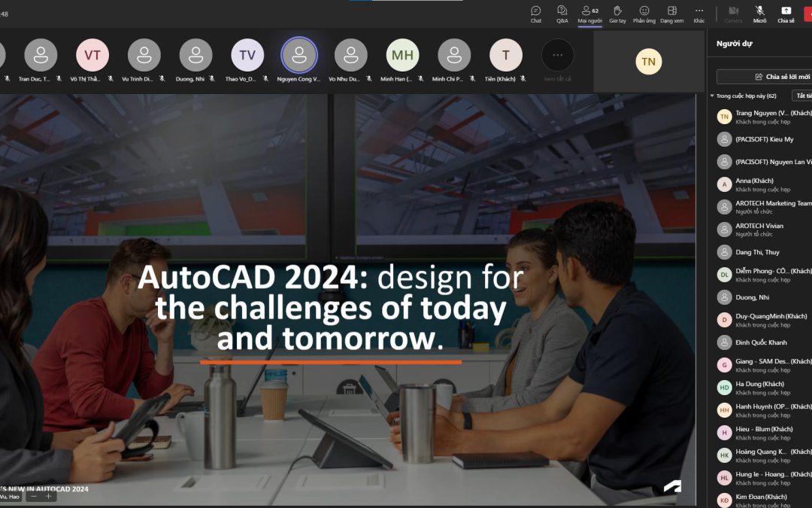Open the Dạng xem view options
The width and height of the screenshot is (812, 508).
671,14
